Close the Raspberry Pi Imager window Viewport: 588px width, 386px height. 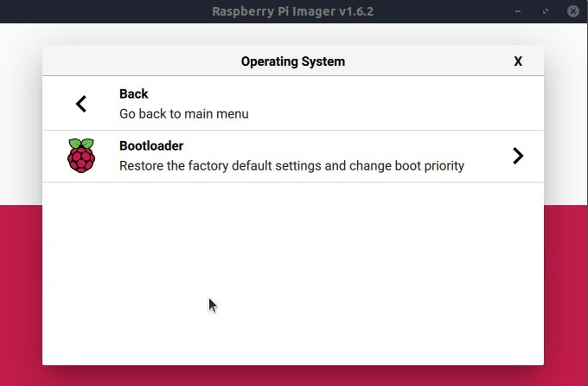click(x=573, y=11)
